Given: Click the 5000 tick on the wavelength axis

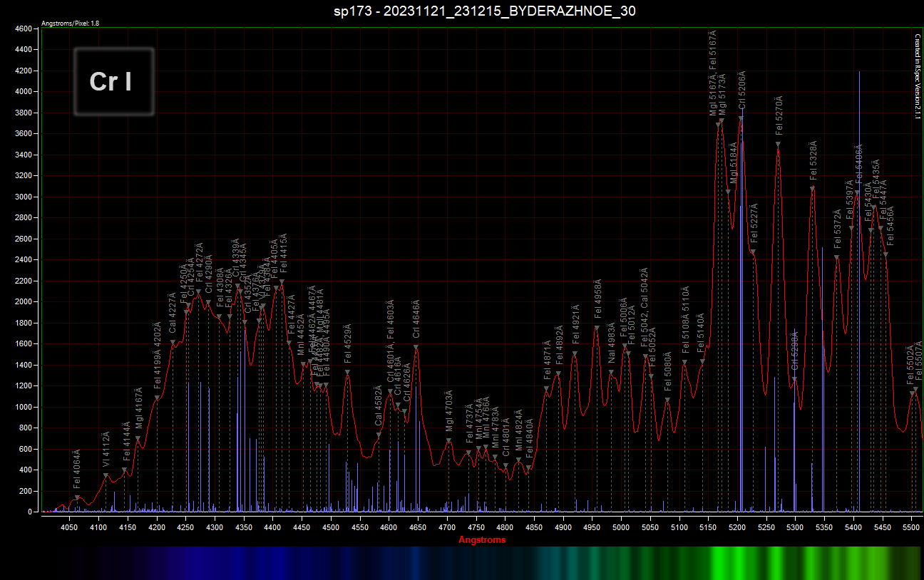Looking at the screenshot, I should (621, 527).
